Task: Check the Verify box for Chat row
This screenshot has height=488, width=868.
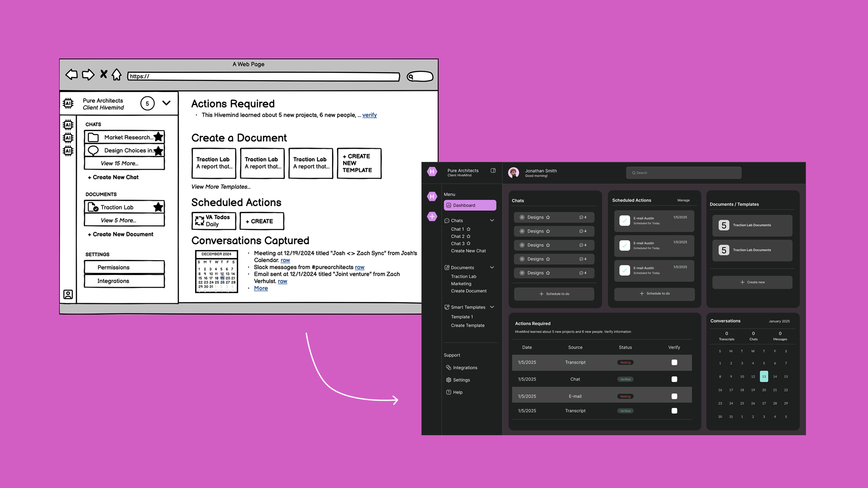Action: (674, 379)
